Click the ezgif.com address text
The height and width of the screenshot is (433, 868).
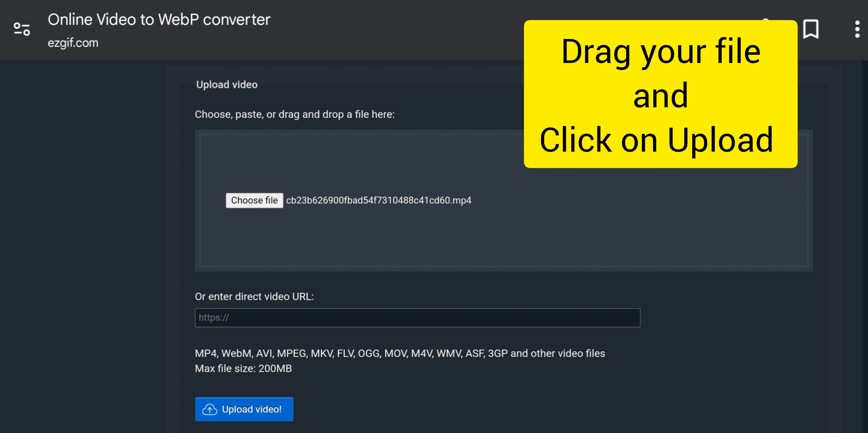[73, 43]
